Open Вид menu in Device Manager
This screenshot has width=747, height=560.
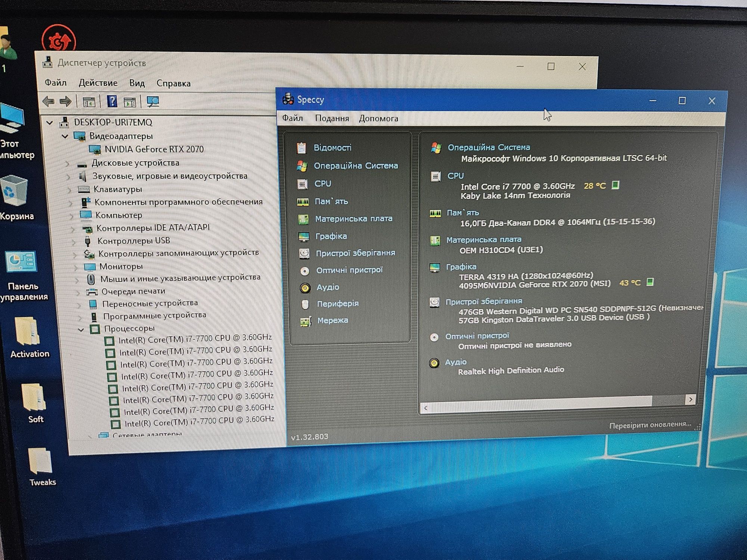137,83
